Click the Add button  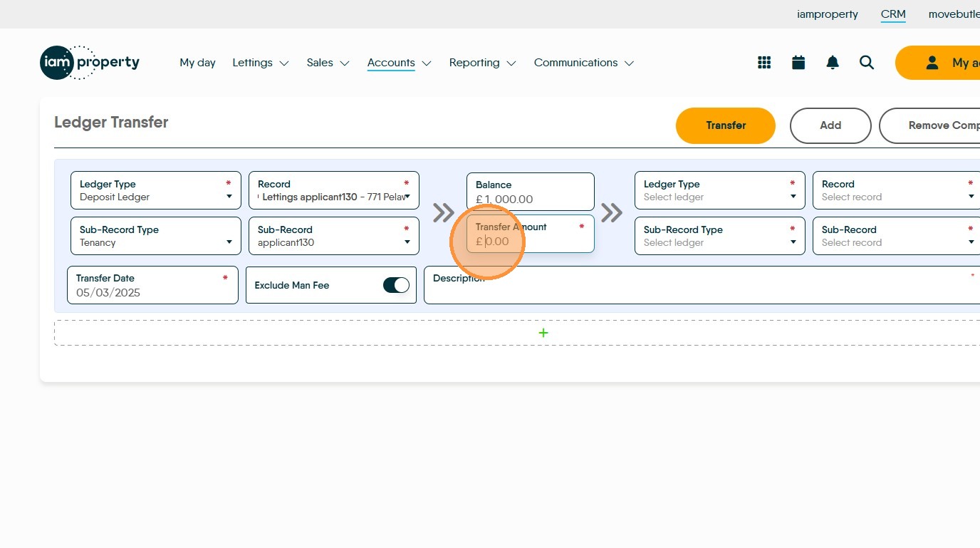(x=830, y=125)
